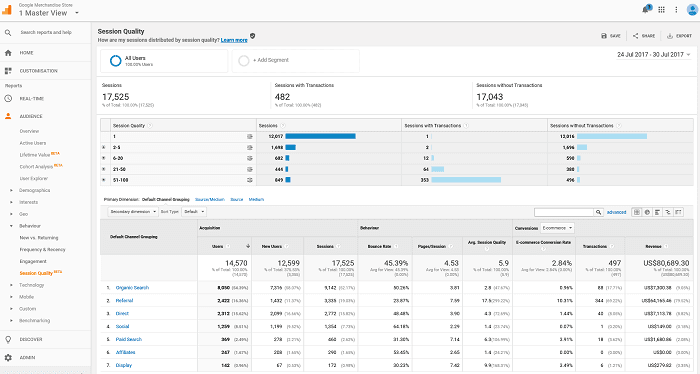Viewport: 700px width, 374px height.
Task: Set primary dimension to Source/Medium
Action: pos(210,199)
